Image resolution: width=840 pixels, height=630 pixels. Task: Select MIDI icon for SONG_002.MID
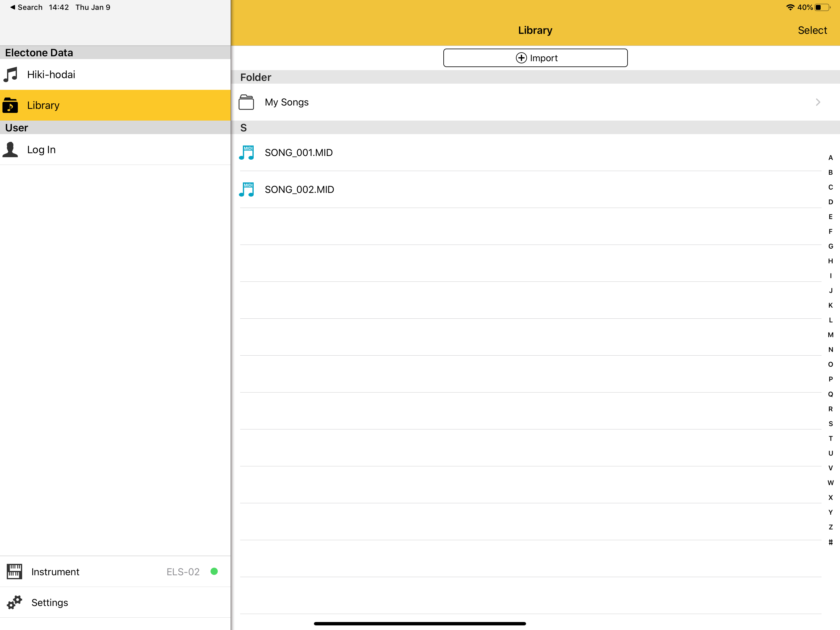pyautogui.click(x=247, y=189)
